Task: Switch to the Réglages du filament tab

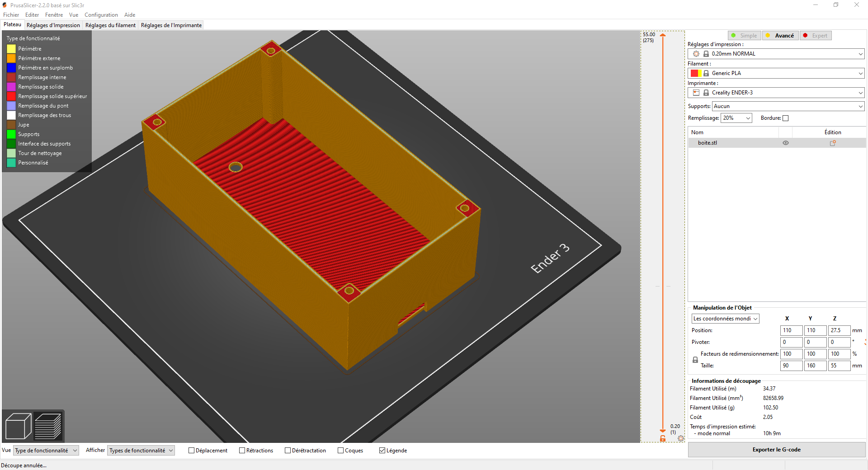Action: click(110, 25)
